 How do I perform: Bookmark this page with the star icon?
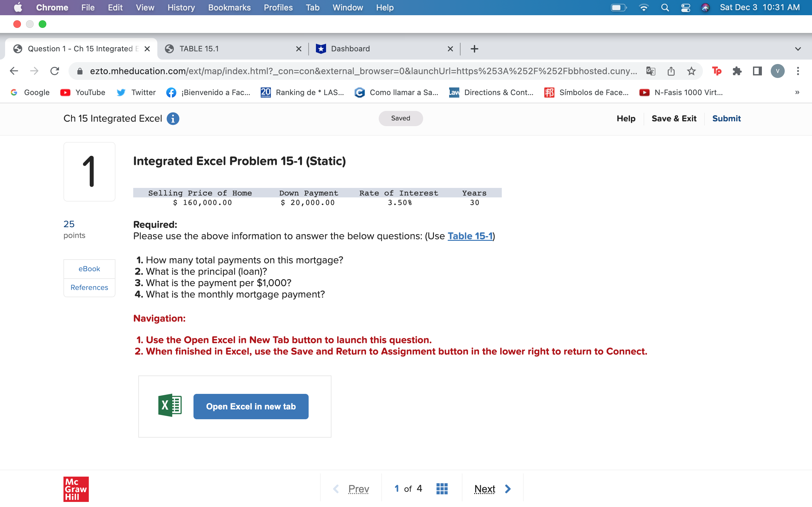[x=691, y=71]
